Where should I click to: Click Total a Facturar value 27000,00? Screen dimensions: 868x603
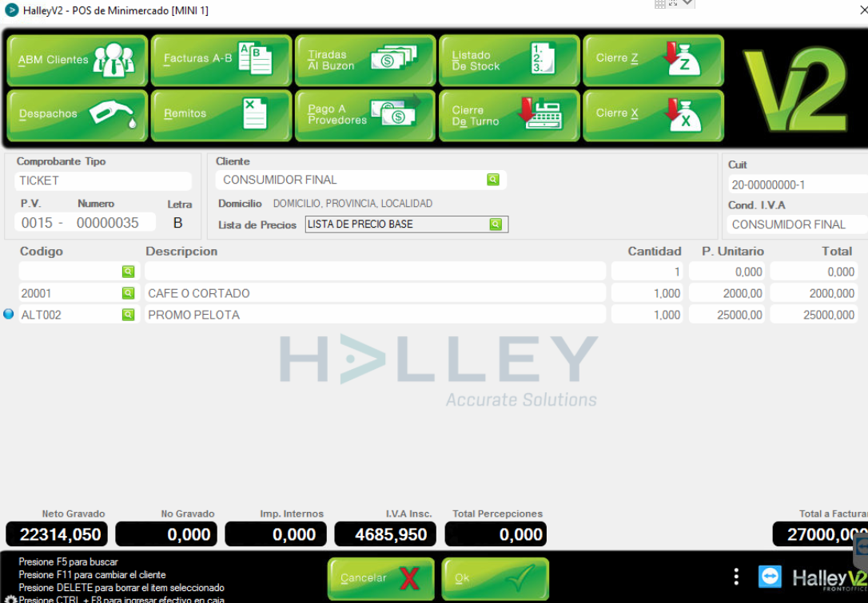point(820,534)
